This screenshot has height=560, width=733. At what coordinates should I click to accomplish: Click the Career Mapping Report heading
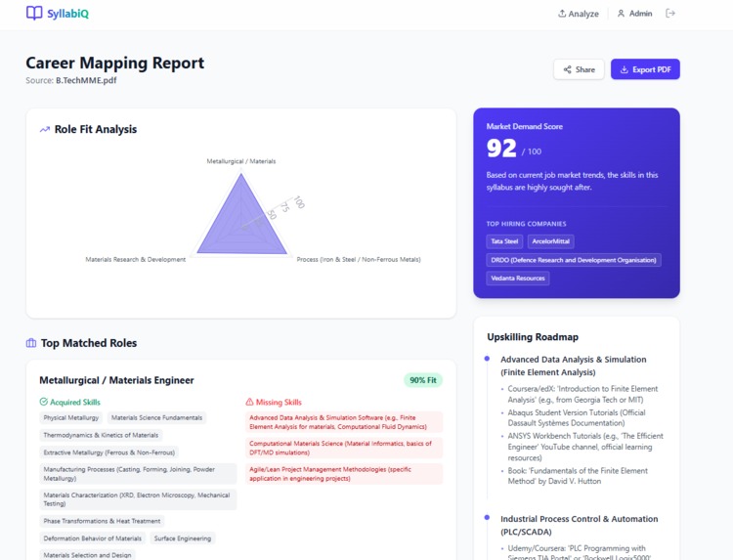point(115,64)
